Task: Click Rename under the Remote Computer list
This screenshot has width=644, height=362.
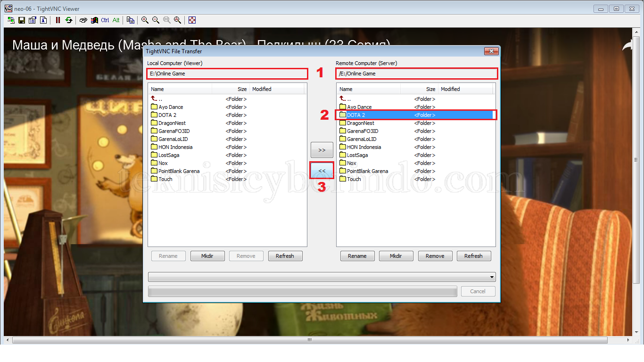Action: [357, 256]
